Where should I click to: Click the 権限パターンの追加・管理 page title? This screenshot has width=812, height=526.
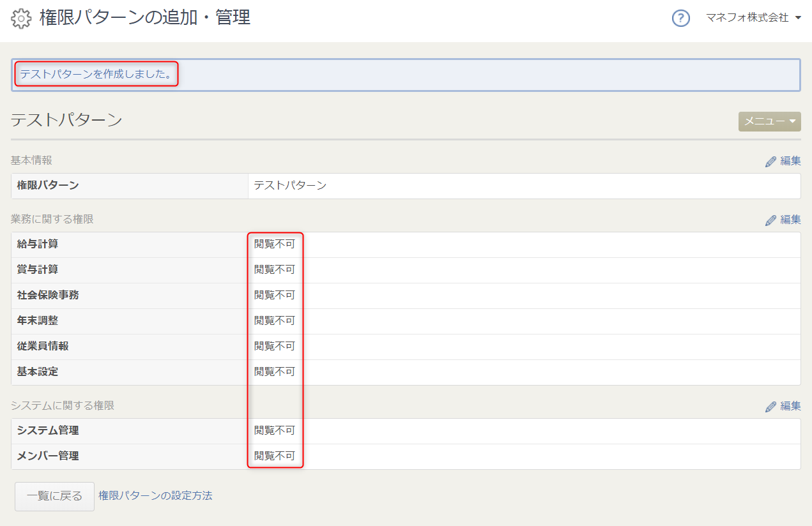click(x=145, y=18)
